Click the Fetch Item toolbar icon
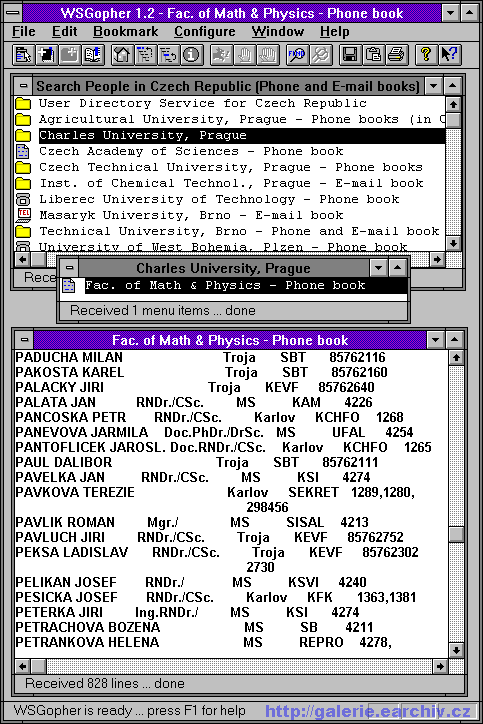This screenshot has height=724, width=483. pos(23,55)
